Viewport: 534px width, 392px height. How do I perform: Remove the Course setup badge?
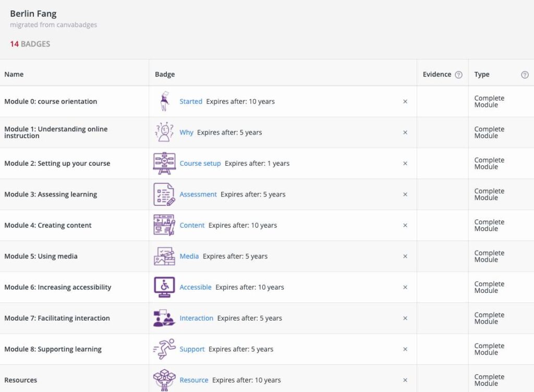tap(405, 164)
